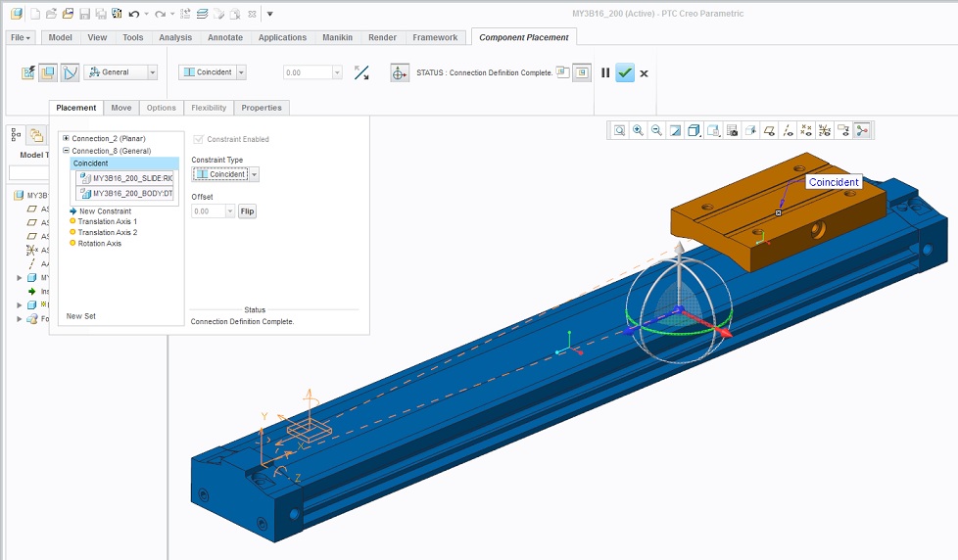Open the View Manager icon
Image resolution: width=958 pixels, height=560 pixels.
pos(732,130)
